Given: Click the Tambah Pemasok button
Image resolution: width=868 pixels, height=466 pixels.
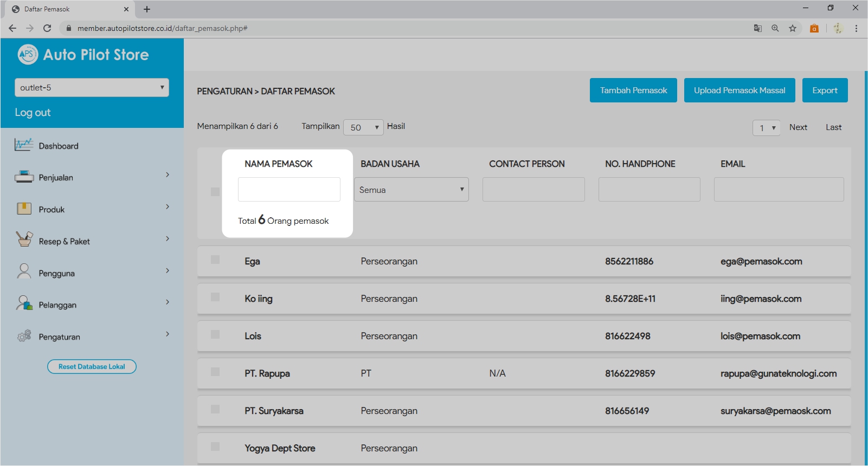Looking at the screenshot, I should [633, 90].
